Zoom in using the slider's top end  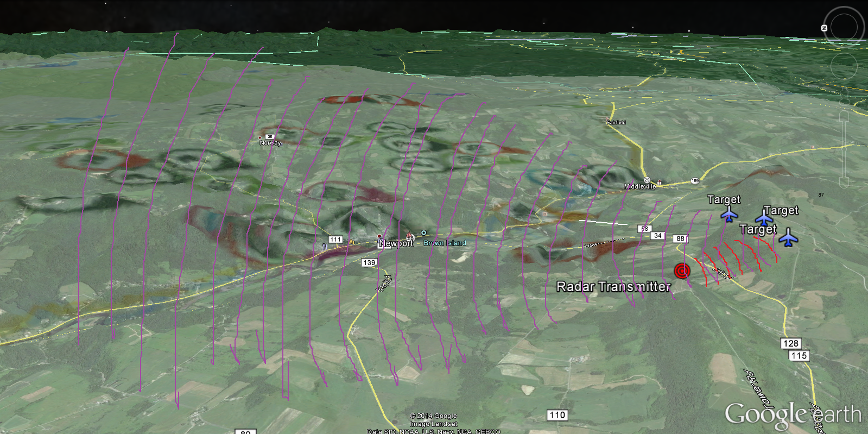point(844,115)
